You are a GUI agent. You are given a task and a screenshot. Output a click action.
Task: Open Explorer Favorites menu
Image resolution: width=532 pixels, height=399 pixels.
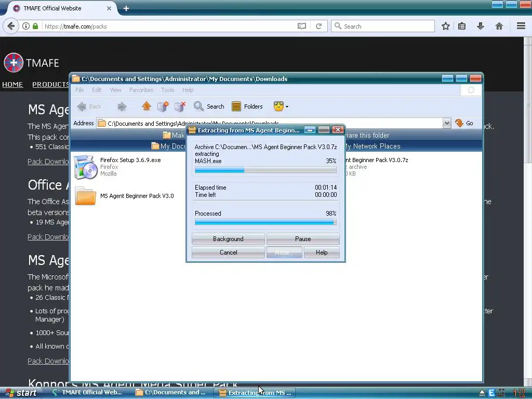(x=141, y=90)
